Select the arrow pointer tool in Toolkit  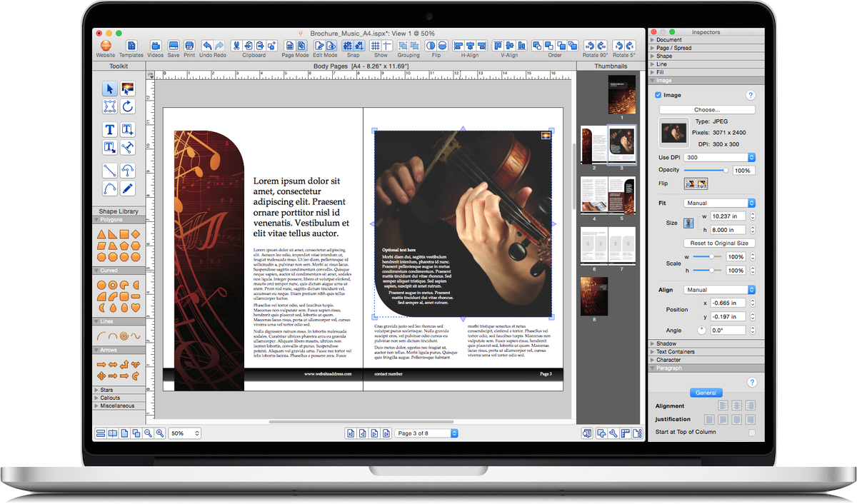click(x=109, y=89)
